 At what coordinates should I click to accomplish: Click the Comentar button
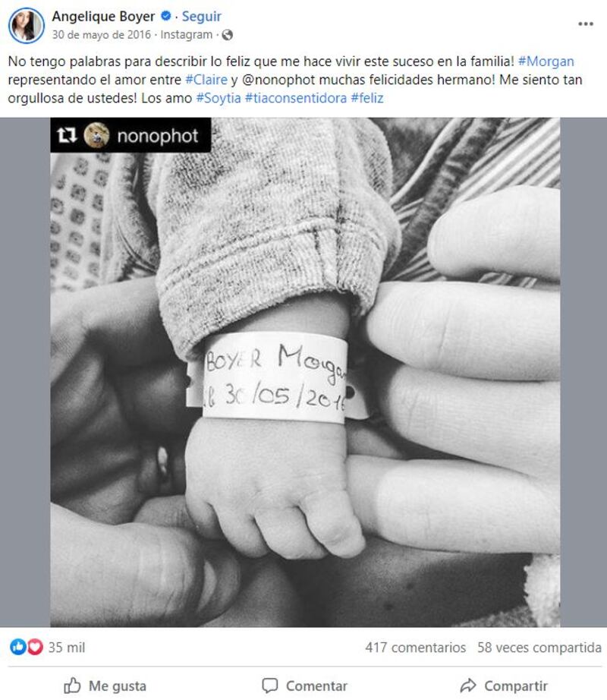pyautogui.click(x=304, y=686)
